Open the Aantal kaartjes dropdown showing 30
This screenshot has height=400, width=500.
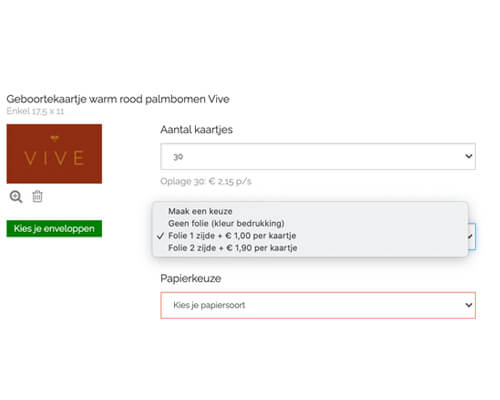tap(318, 156)
